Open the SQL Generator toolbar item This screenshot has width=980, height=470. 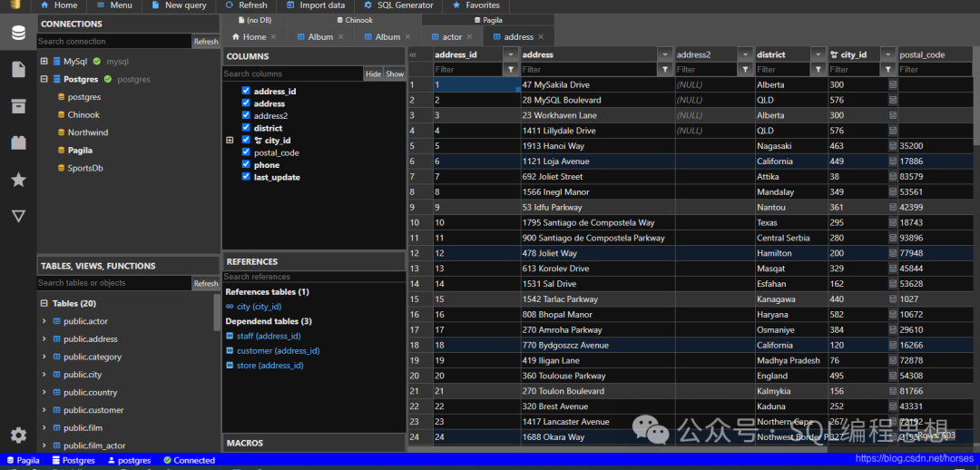coord(398,5)
